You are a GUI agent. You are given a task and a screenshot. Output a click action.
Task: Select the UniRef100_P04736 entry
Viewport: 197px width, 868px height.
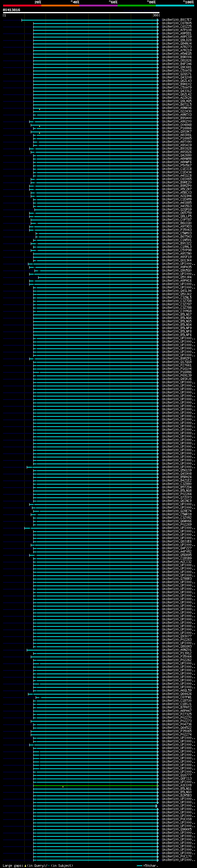pyautogui.click(x=176, y=725)
